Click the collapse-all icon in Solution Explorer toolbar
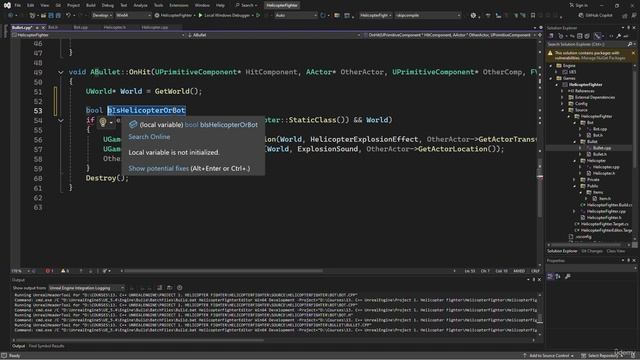This screenshot has height=360, width=640. tap(580, 36)
